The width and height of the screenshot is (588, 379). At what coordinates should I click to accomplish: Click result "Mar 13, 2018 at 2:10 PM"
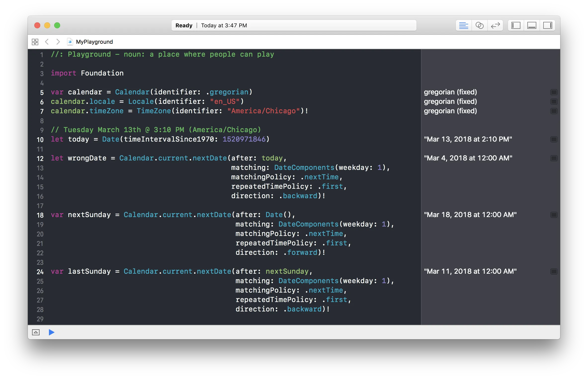[468, 139]
